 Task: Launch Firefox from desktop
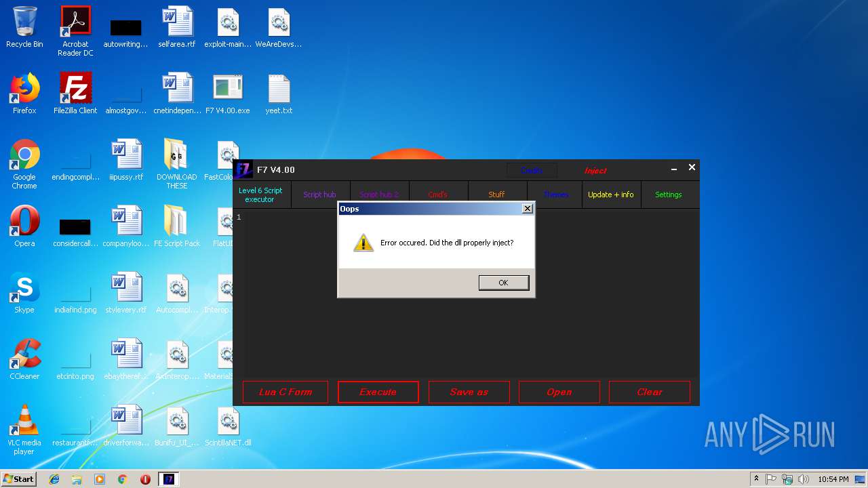pos(24,94)
